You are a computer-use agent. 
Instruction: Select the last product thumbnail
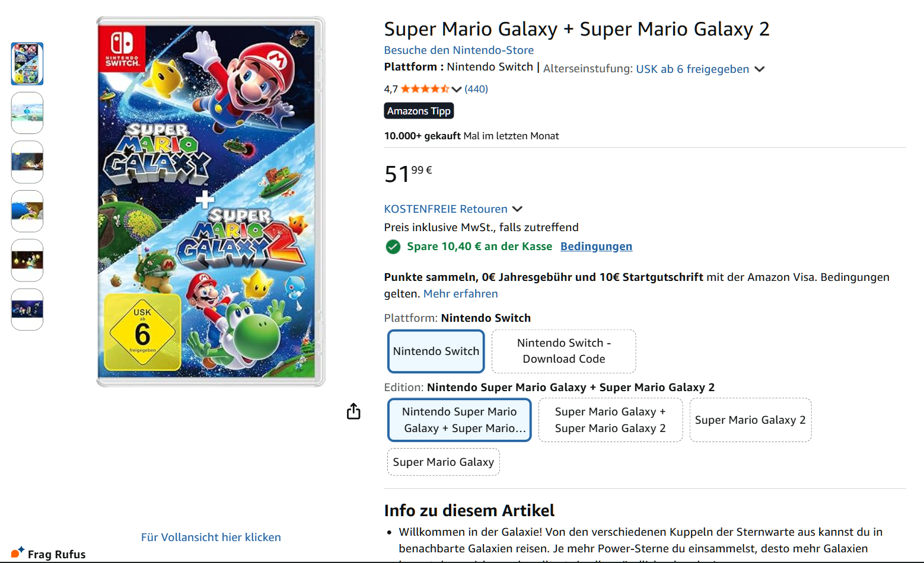tap(27, 309)
